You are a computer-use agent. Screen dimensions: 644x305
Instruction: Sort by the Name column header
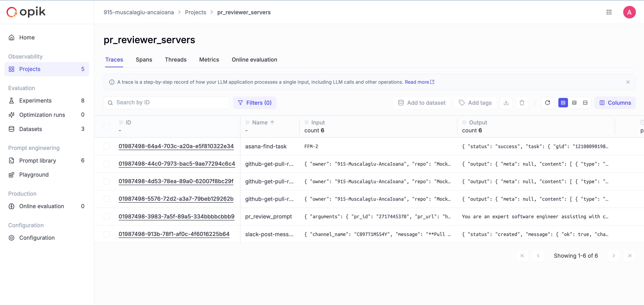[x=260, y=122]
